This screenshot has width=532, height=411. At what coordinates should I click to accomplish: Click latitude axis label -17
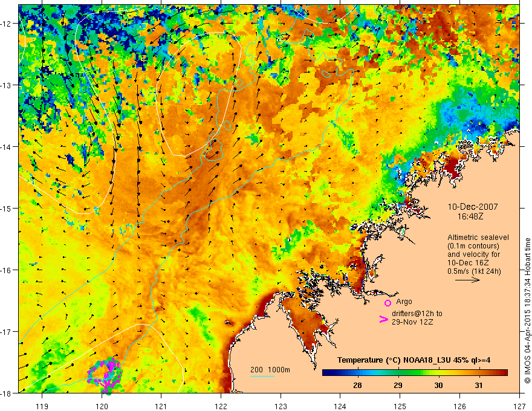[7, 331]
